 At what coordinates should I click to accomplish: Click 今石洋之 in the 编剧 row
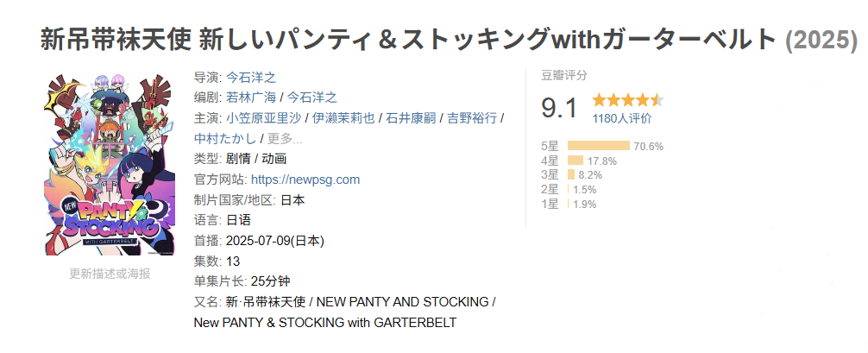pos(311,98)
